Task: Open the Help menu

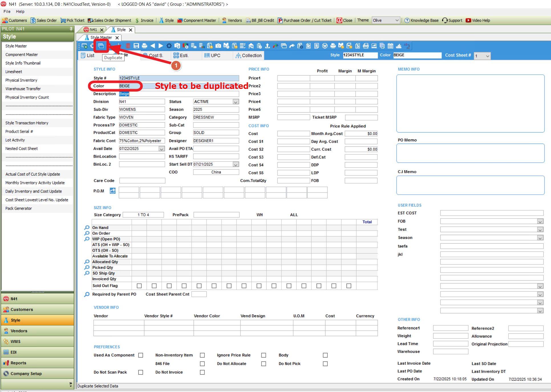Action: coord(20,11)
